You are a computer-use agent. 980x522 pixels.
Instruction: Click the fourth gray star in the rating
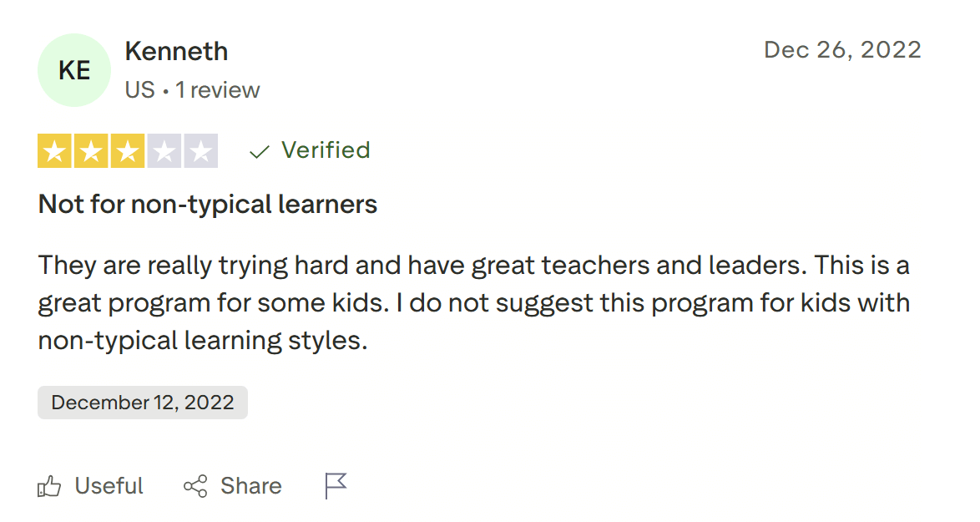(163, 150)
